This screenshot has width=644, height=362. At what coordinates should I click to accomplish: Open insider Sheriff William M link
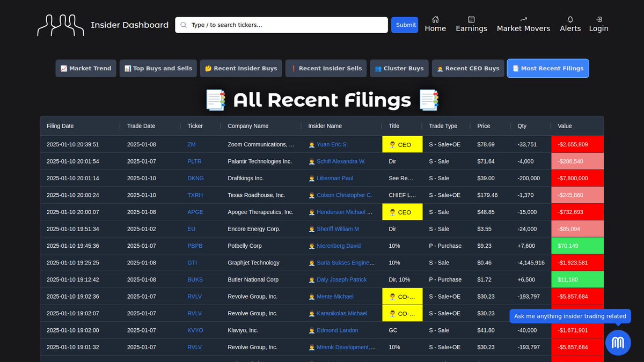338,229
